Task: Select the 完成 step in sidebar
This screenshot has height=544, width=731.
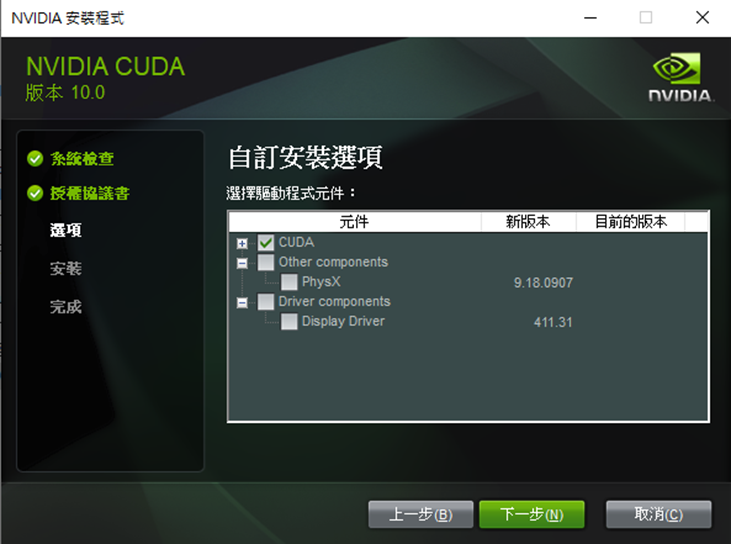Action: coord(66,307)
